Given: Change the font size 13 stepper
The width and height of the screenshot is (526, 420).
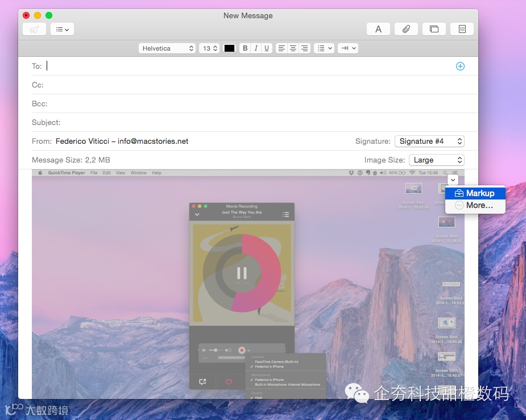Looking at the screenshot, I should pos(210,48).
